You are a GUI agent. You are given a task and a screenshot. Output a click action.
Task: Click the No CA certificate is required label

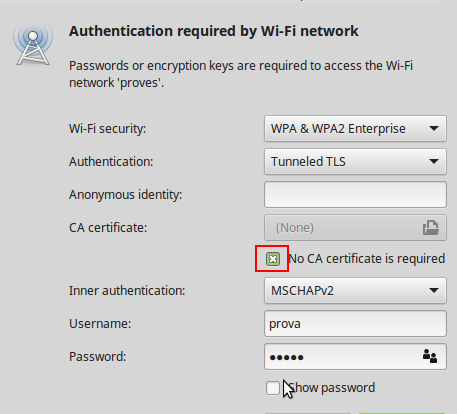[x=367, y=259]
